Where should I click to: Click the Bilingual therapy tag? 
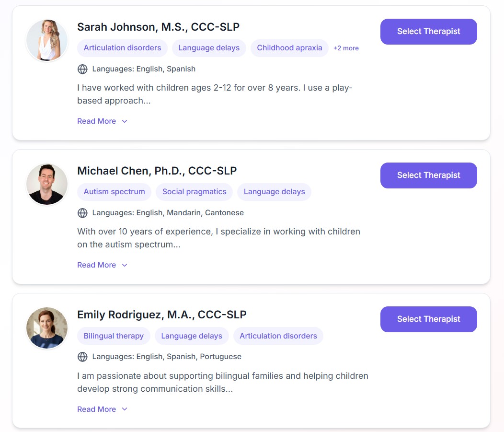(114, 336)
